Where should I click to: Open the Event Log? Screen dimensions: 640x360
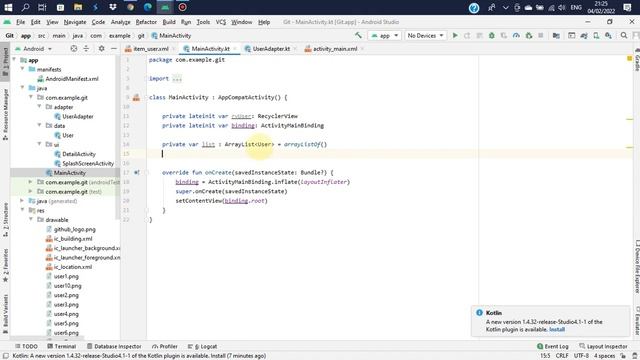click(553, 346)
